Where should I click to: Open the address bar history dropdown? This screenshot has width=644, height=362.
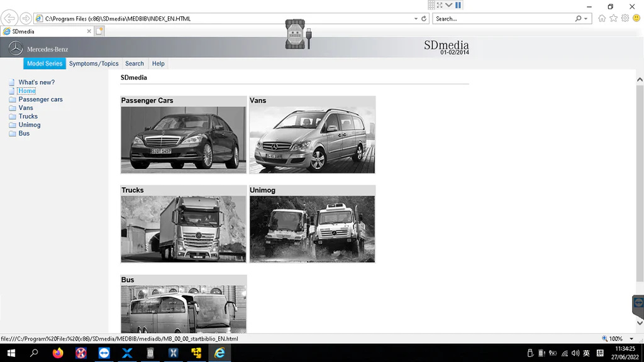click(x=416, y=18)
